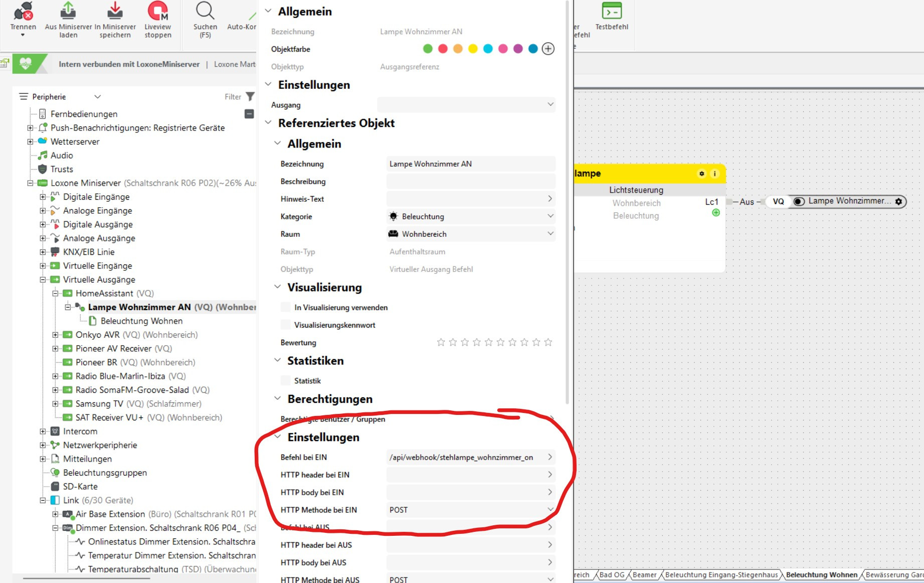Open HTTP body bei AUS editor
Image resolution: width=924 pixels, height=583 pixels.
click(550, 562)
